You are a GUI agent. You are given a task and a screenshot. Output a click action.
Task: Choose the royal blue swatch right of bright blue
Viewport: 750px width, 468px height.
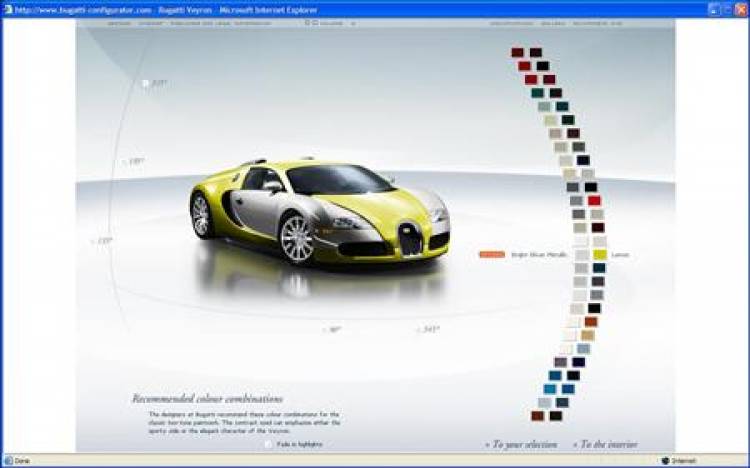point(568,389)
